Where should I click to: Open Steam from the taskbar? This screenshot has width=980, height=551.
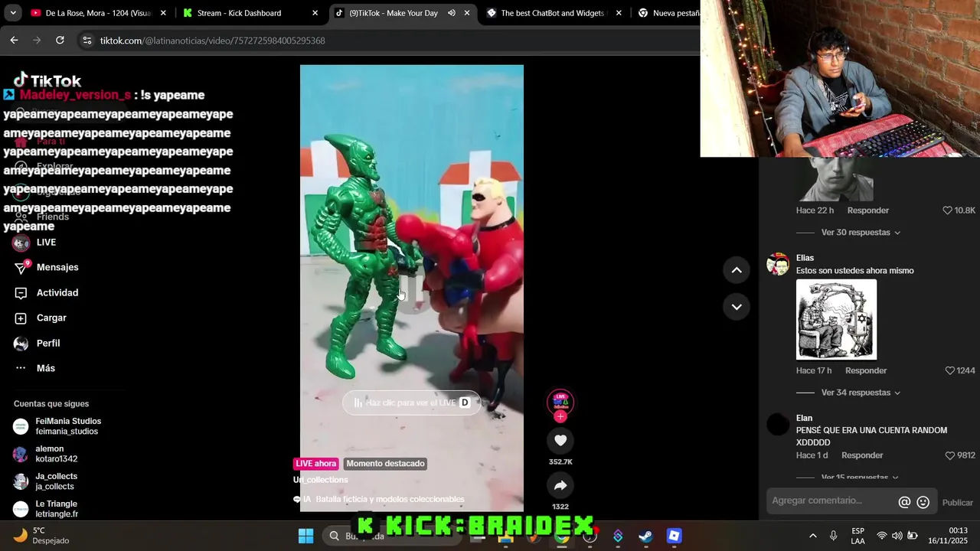tap(645, 536)
